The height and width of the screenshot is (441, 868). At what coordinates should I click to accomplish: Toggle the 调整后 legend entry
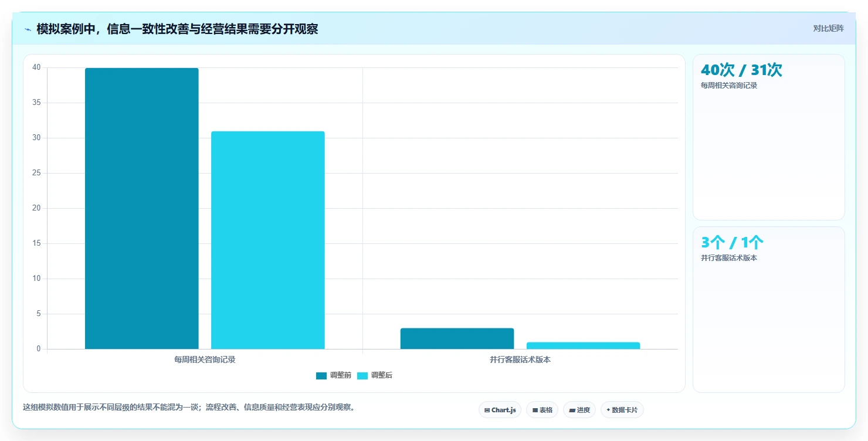375,375
